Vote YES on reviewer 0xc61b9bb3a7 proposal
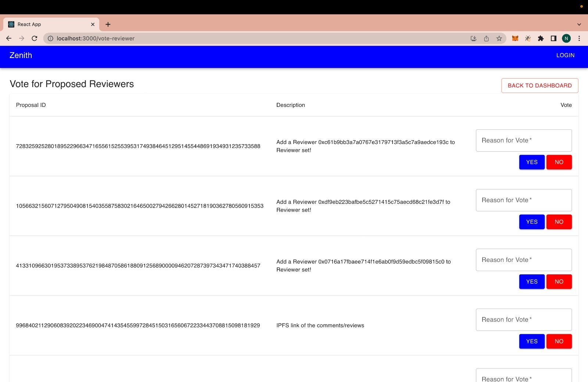The image size is (588, 382). [532, 162]
